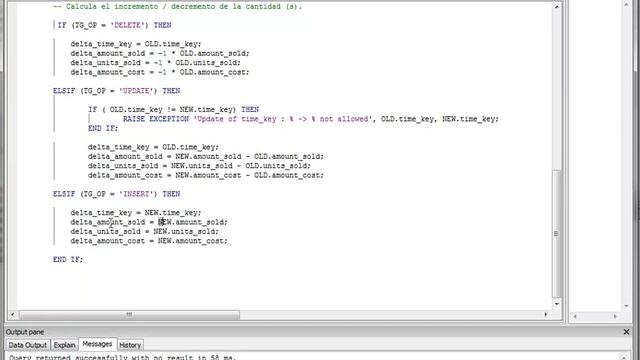Click the editor vertical scrollbar down arrow

[556, 304]
